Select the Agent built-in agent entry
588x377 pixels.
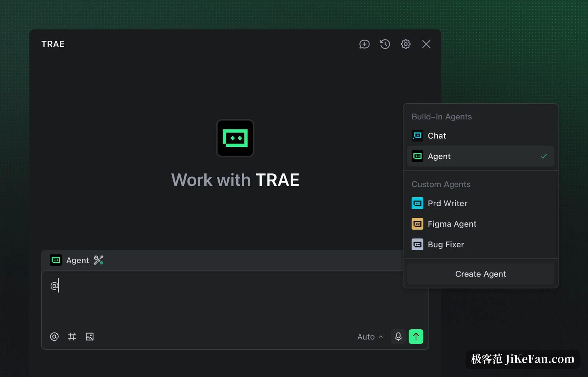point(480,156)
